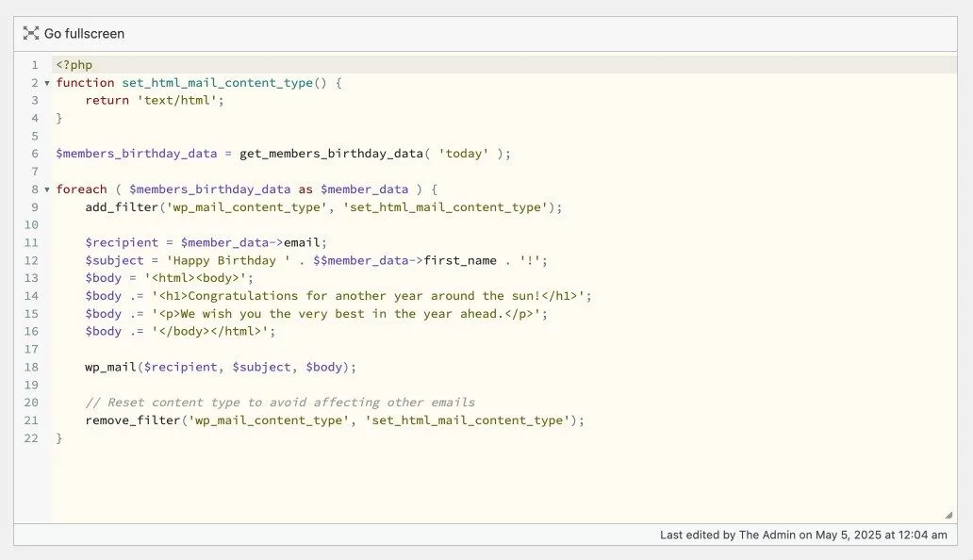The image size is (973, 560).
Task: Click the 'Happy Birthday ' string
Action: (x=228, y=260)
